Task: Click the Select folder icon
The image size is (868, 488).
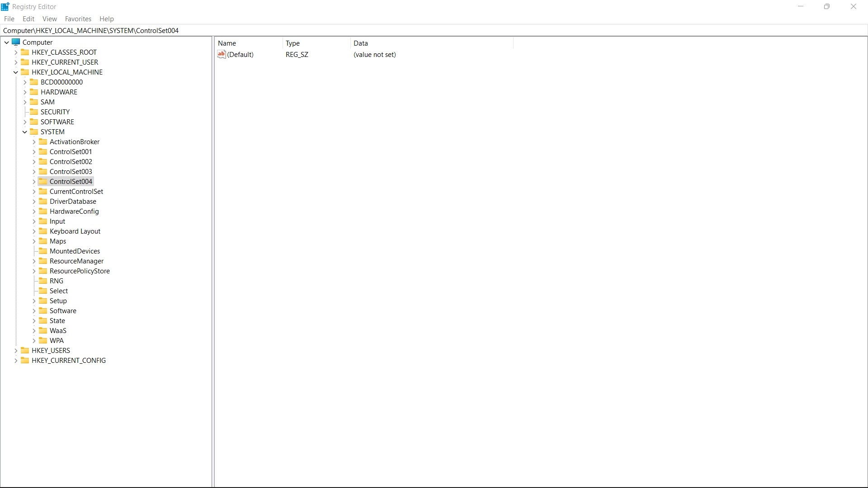Action: tap(43, 291)
